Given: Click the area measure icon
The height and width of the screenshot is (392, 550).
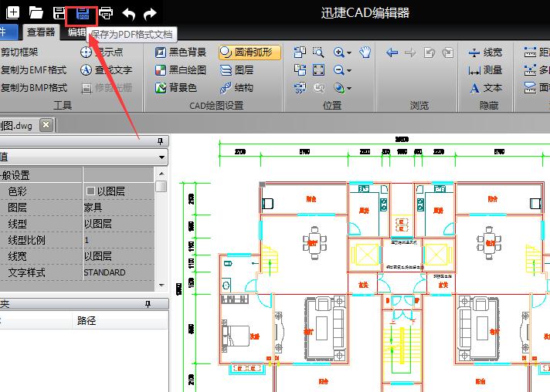Looking at the screenshot, I should [x=530, y=87].
